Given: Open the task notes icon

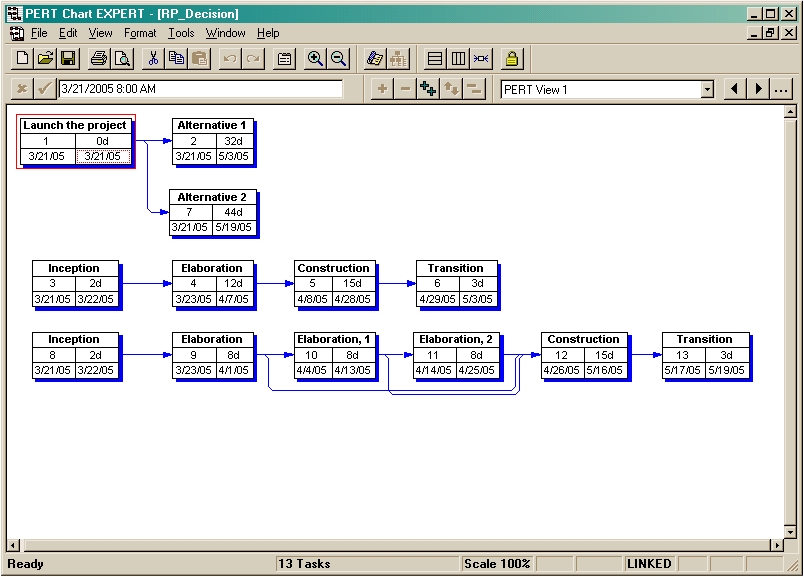Looking at the screenshot, I should pos(283,58).
